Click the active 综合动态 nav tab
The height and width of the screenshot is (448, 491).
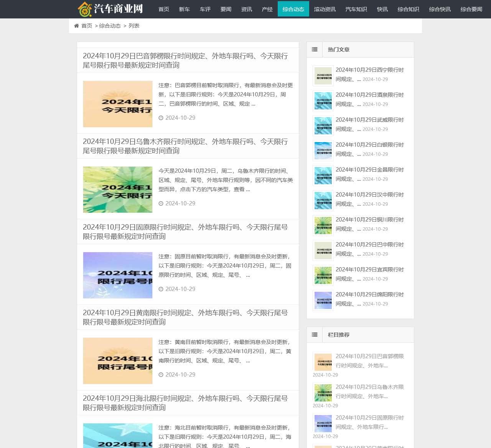pyautogui.click(x=293, y=9)
